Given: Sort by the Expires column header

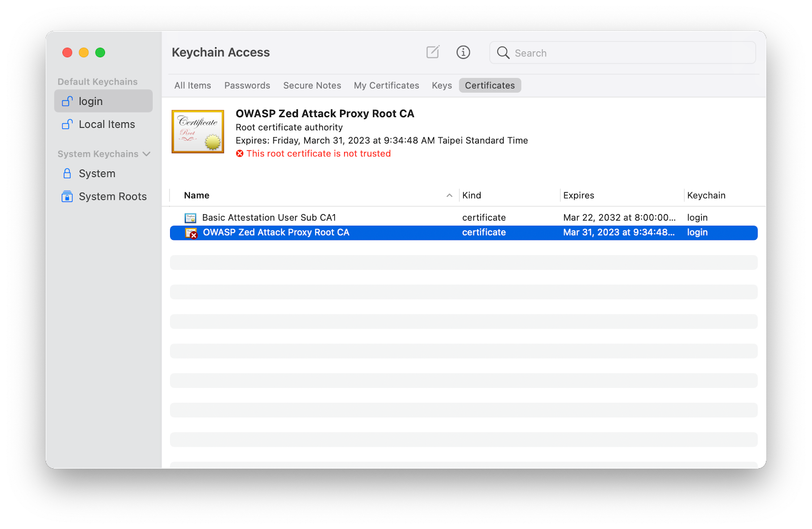Looking at the screenshot, I should point(579,195).
